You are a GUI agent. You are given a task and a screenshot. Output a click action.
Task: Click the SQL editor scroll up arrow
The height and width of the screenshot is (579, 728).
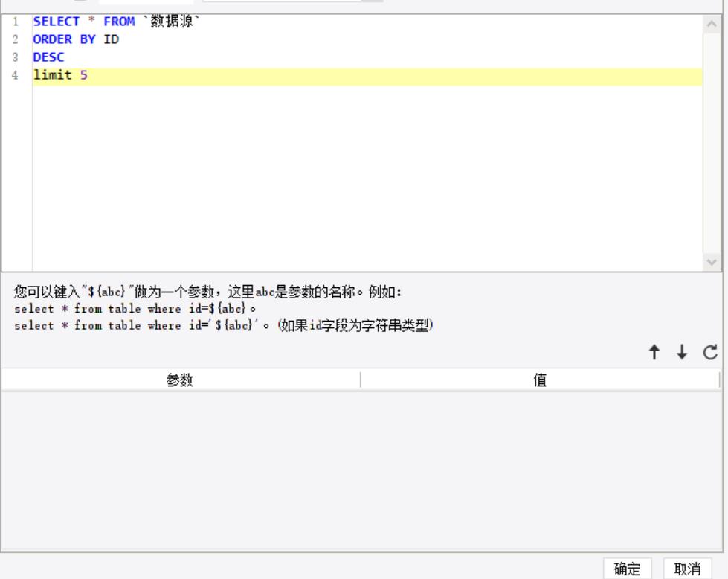(x=712, y=24)
